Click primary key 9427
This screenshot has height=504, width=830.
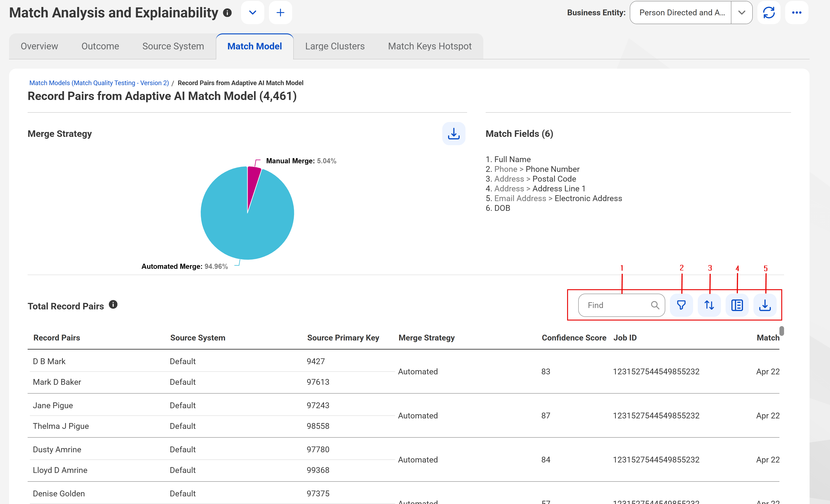coord(316,361)
